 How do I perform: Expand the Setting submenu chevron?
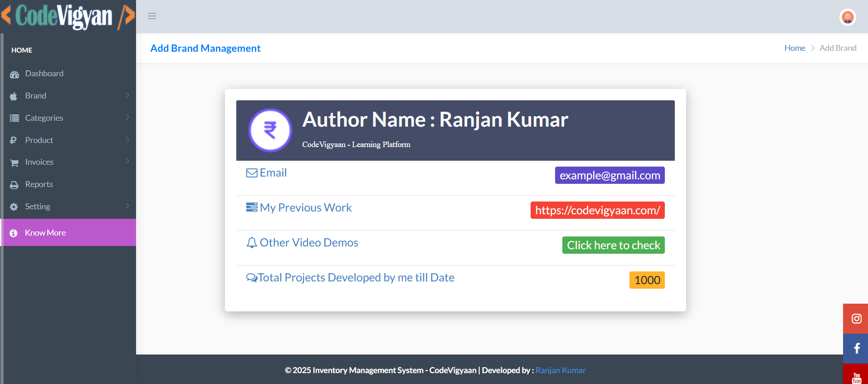click(x=127, y=206)
